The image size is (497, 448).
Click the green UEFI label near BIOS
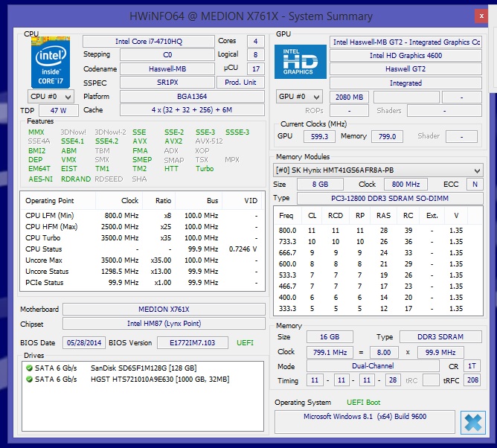click(x=245, y=343)
